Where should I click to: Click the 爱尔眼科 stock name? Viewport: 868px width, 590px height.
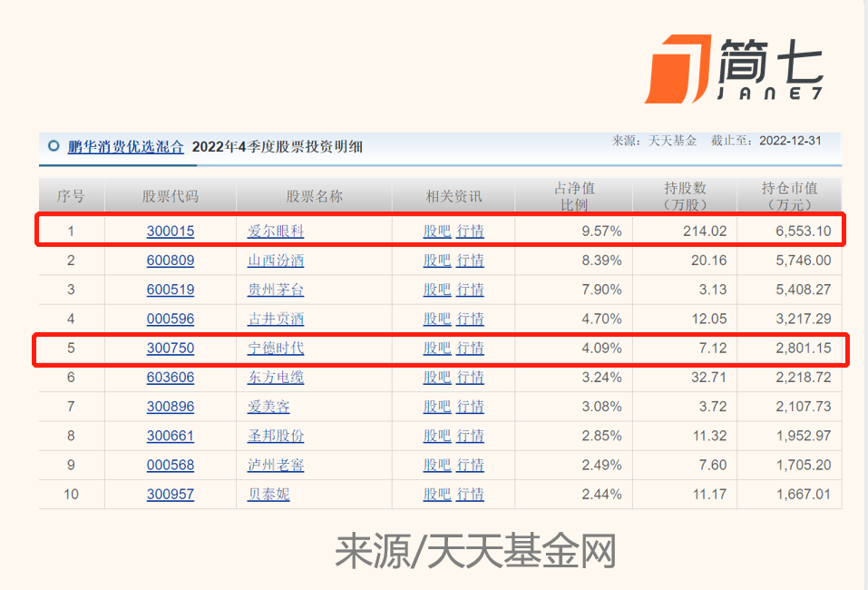click(x=276, y=231)
